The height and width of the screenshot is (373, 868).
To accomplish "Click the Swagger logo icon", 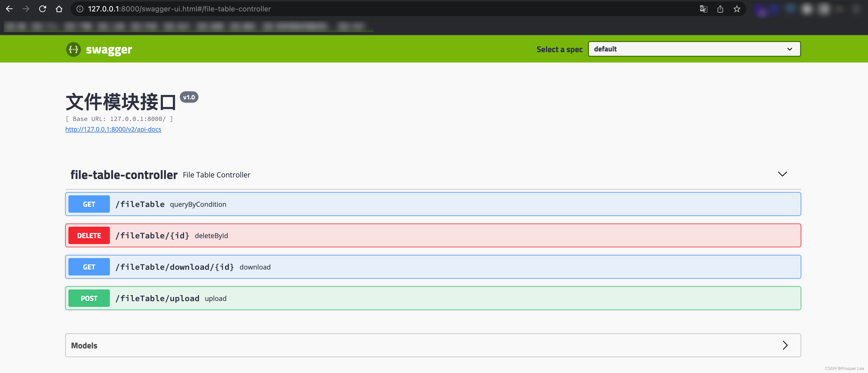I will click(74, 49).
